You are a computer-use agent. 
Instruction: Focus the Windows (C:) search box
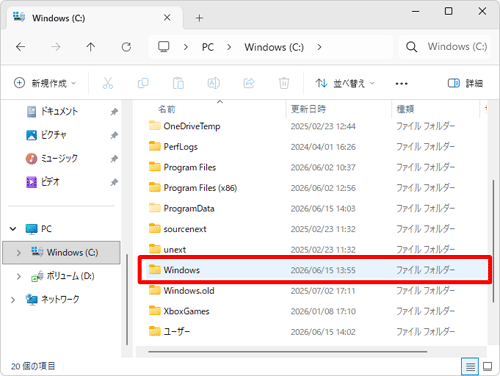(x=445, y=47)
